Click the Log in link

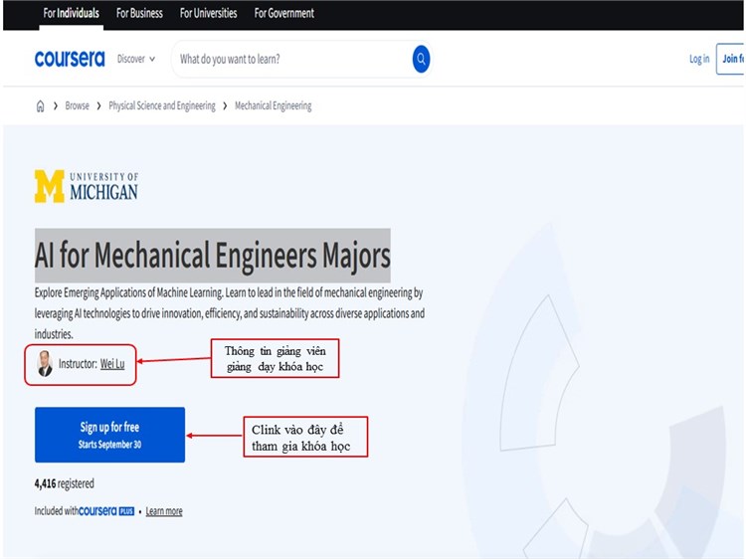coord(699,60)
